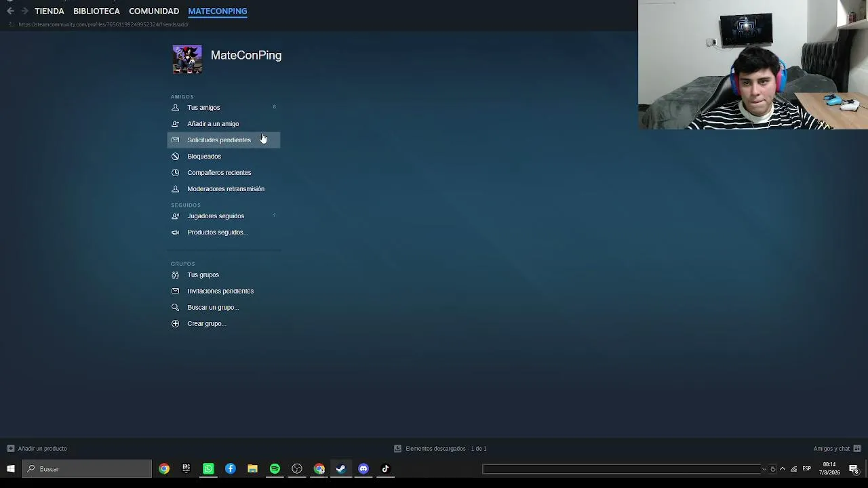Open Steam from the taskbar
Screen dimensions: 868x488
(341, 469)
